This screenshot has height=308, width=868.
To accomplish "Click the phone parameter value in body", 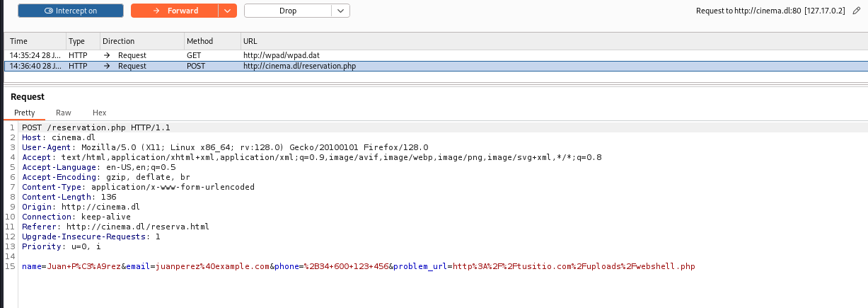I will (345, 266).
